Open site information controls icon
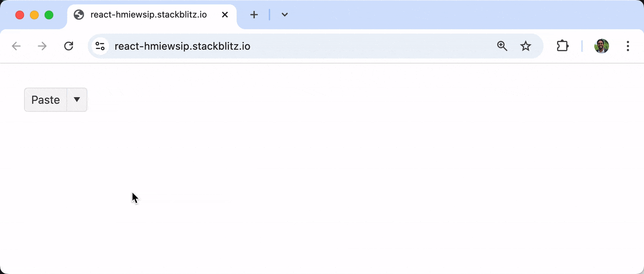This screenshot has height=274, width=644. tap(100, 46)
